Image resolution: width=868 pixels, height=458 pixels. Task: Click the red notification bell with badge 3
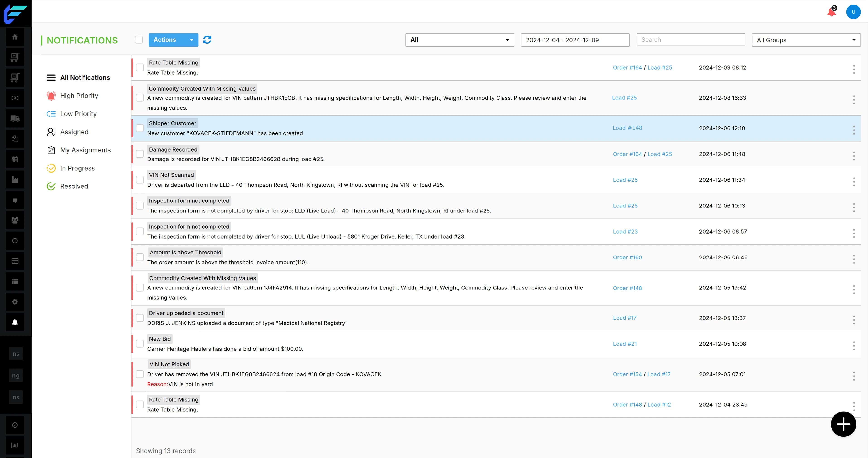pyautogui.click(x=832, y=12)
